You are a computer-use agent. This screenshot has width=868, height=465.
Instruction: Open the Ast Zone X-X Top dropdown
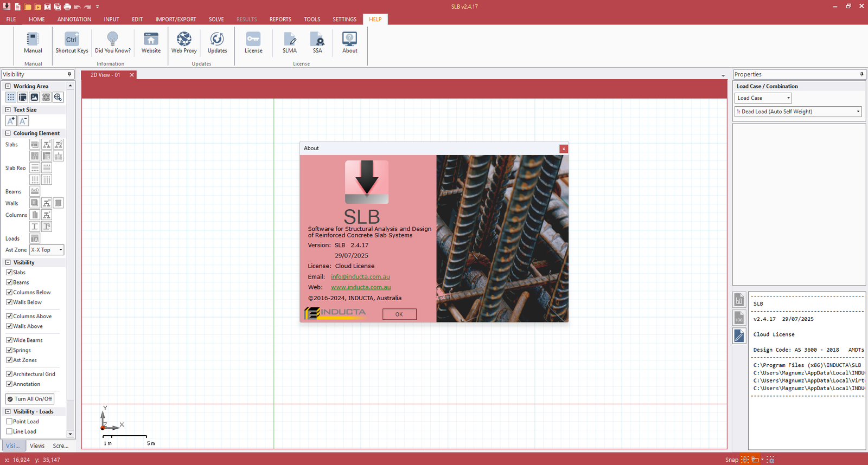47,250
